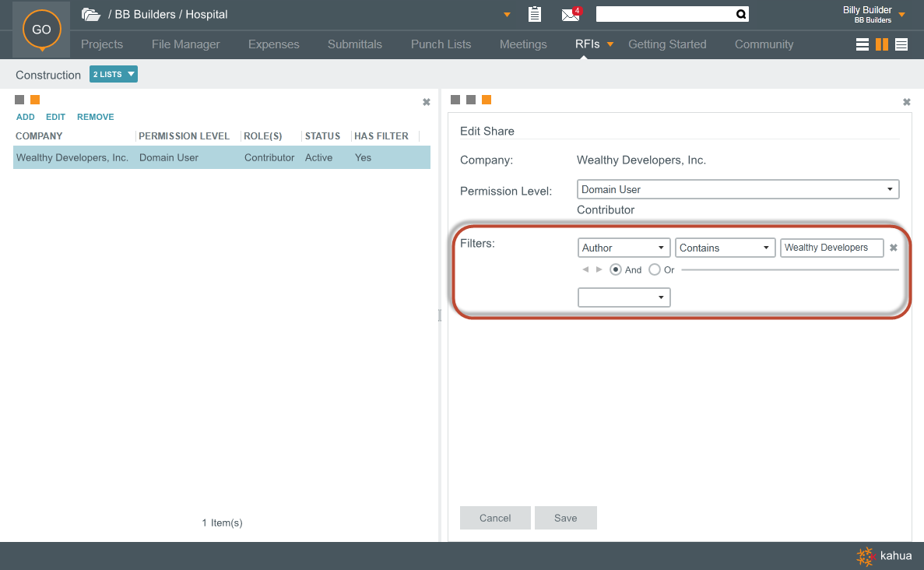Open the mail messages icon

571,14
